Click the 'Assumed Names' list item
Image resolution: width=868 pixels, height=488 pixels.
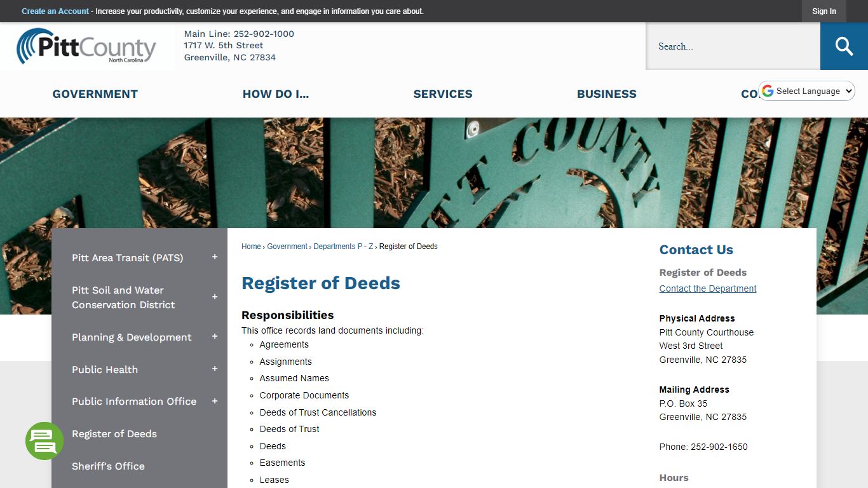[294, 378]
